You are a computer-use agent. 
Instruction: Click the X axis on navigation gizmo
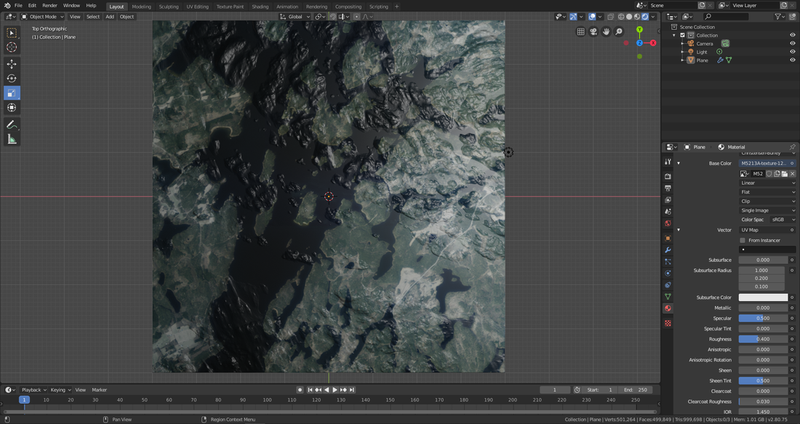click(653, 43)
